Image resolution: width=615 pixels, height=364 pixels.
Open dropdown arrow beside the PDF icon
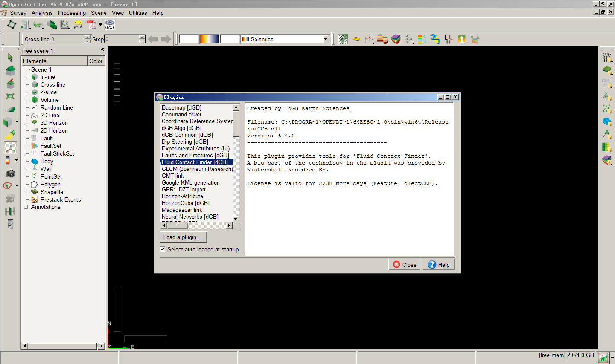click(x=100, y=25)
